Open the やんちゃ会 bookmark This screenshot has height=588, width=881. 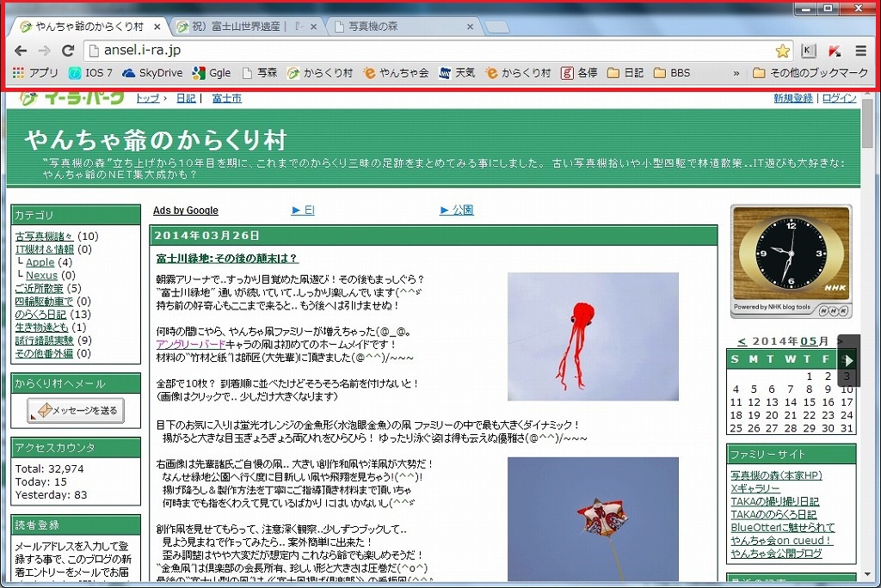[x=396, y=73]
